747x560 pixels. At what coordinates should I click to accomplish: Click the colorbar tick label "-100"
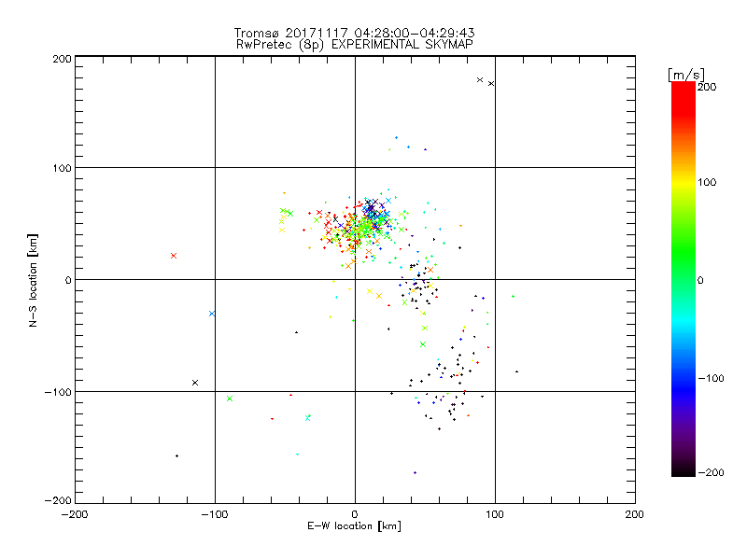click(x=711, y=378)
